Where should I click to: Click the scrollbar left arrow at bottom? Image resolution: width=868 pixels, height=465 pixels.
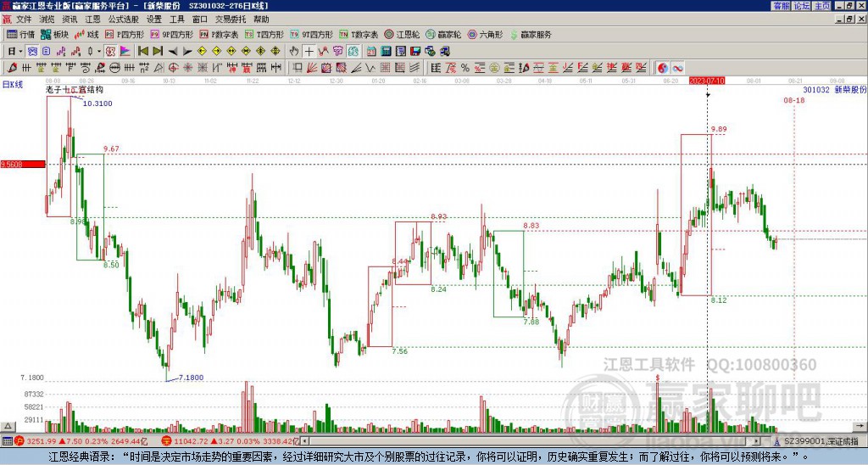pos(305,441)
